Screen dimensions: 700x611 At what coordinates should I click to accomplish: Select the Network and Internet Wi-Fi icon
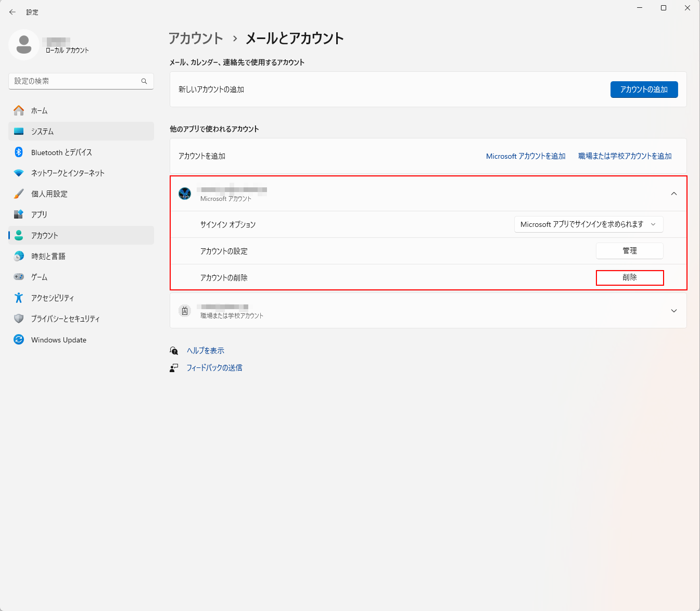pos(19,173)
